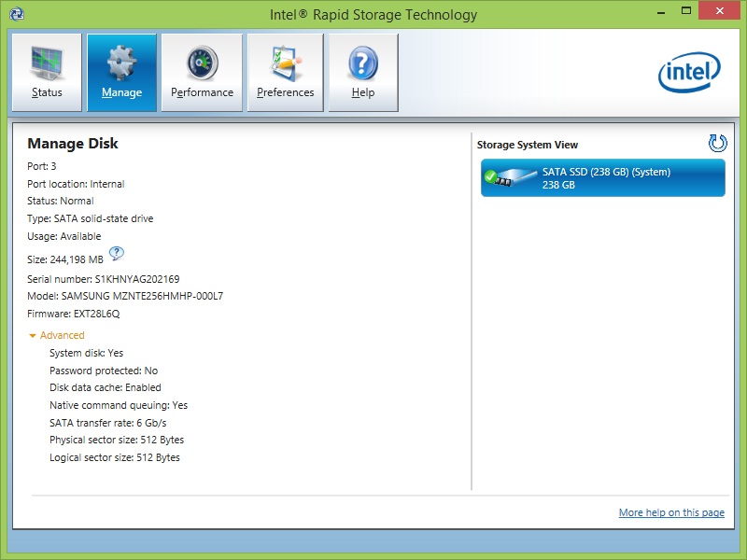Switch to the Performance tab
This screenshot has width=747, height=560.
[202, 73]
